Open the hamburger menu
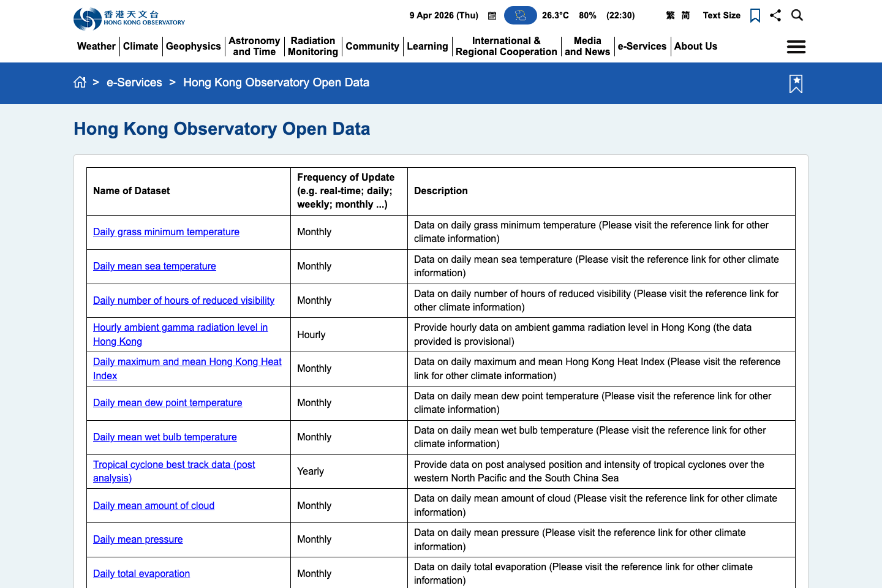Image resolution: width=882 pixels, height=588 pixels. click(796, 46)
